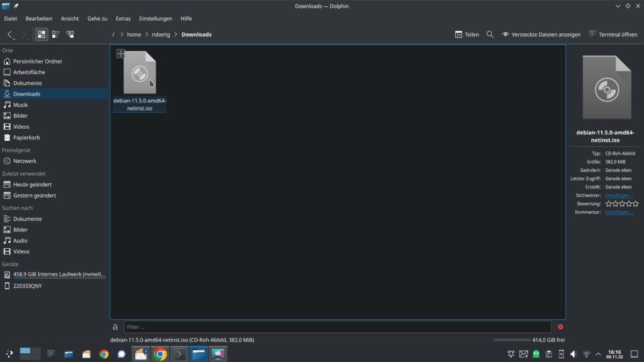This screenshot has height=362, width=644.
Task: Set Bewertung rating to five stars
Action: 636,204
